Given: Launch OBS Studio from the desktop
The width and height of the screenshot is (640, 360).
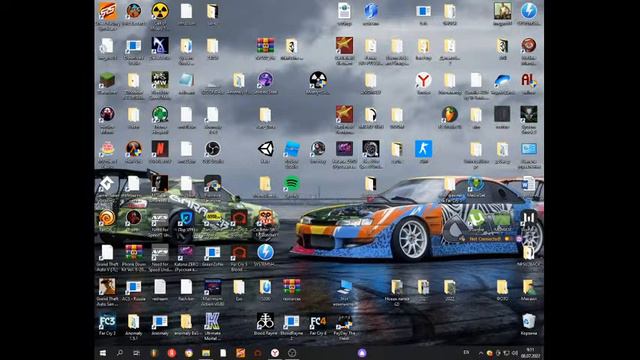Looking at the screenshot, I should (x=212, y=149).
